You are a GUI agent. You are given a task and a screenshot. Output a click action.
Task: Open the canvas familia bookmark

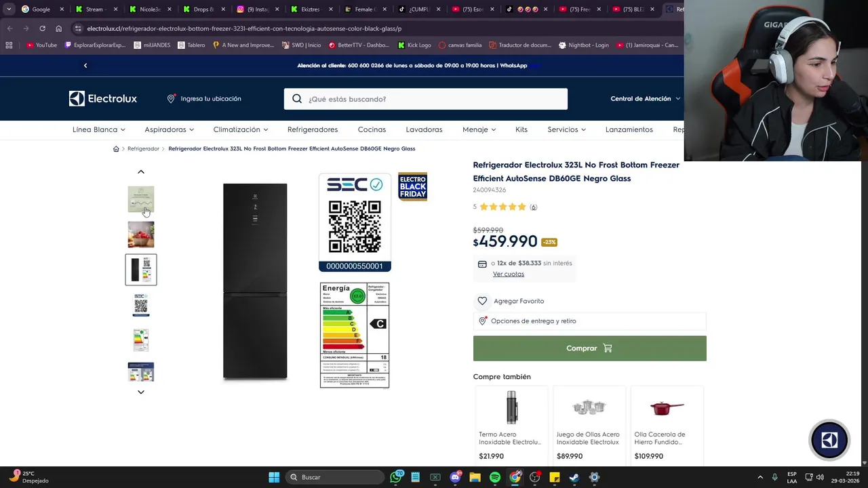pyautogui.click(x=460, y=45)
